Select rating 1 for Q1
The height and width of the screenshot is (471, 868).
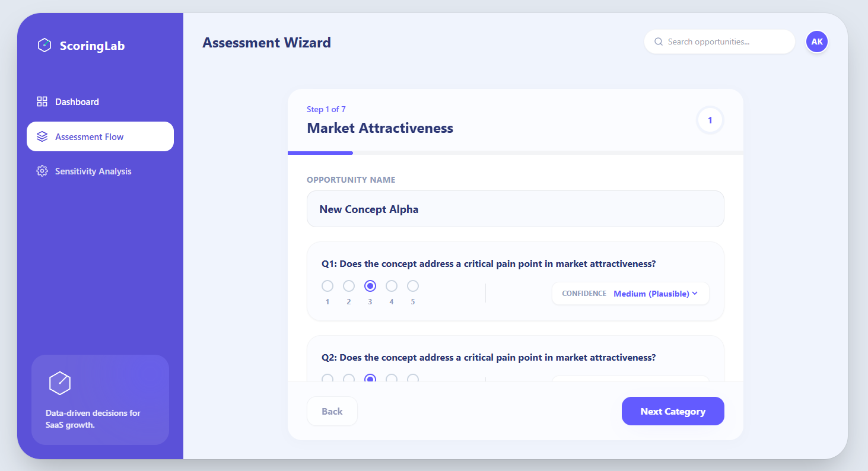(x=328, y=286)
